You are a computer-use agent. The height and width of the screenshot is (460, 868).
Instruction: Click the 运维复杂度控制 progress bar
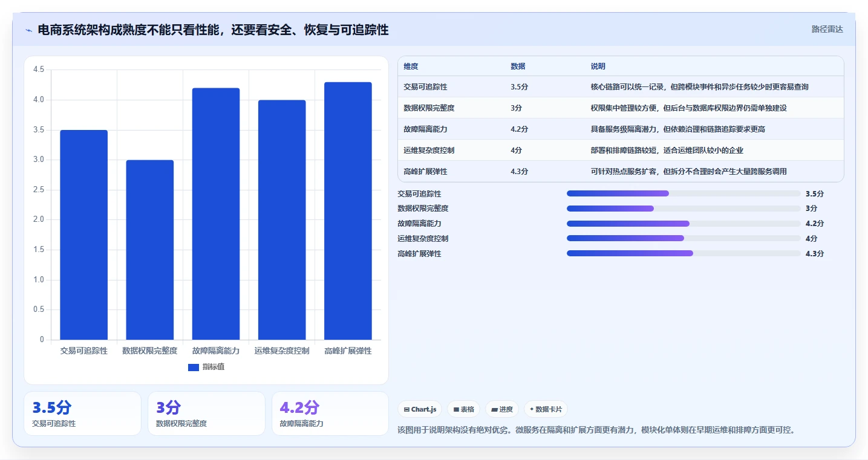[684, 238]
